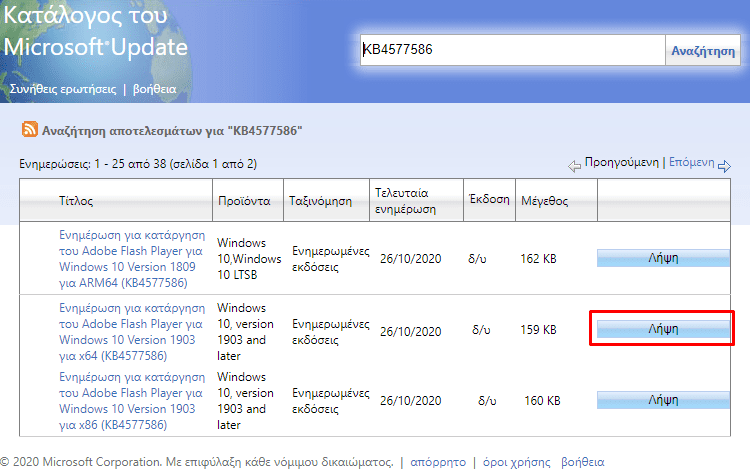Image resolution: width=750 pixels, height=469 pixels.
Task: Download the 159 KB x64 update with Λήψη
Action: tap(663, 329)
